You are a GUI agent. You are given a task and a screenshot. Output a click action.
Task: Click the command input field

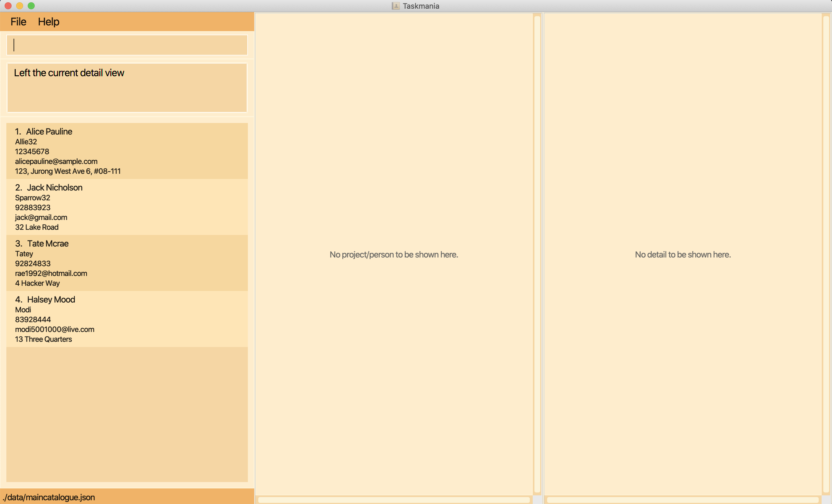point(127,45)
